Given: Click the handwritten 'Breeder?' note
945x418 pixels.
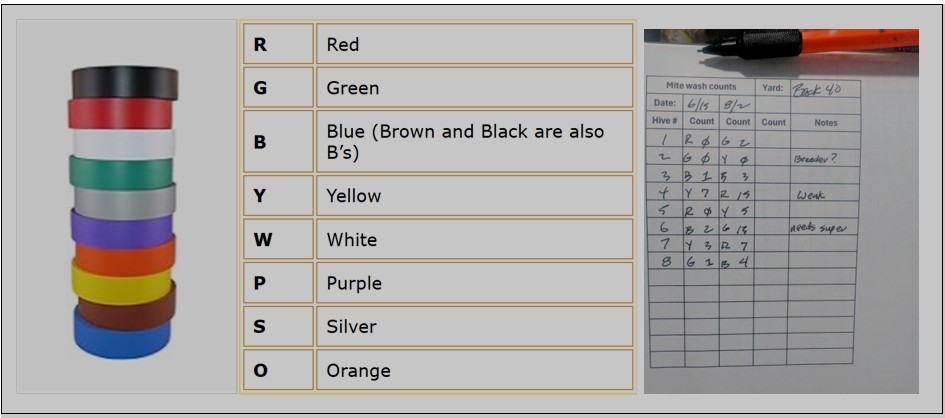Looking at the screenshot, I should tap(815, 159).
